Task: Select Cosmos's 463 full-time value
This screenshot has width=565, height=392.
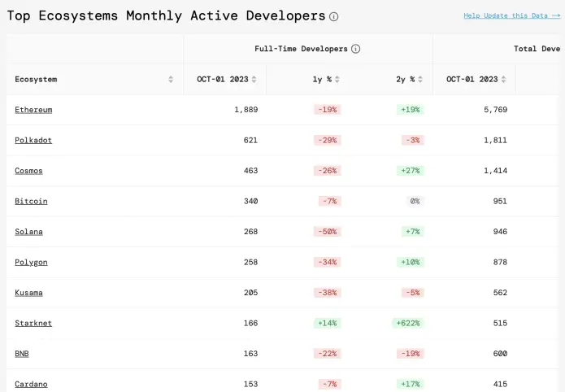Action: [250, 171]
